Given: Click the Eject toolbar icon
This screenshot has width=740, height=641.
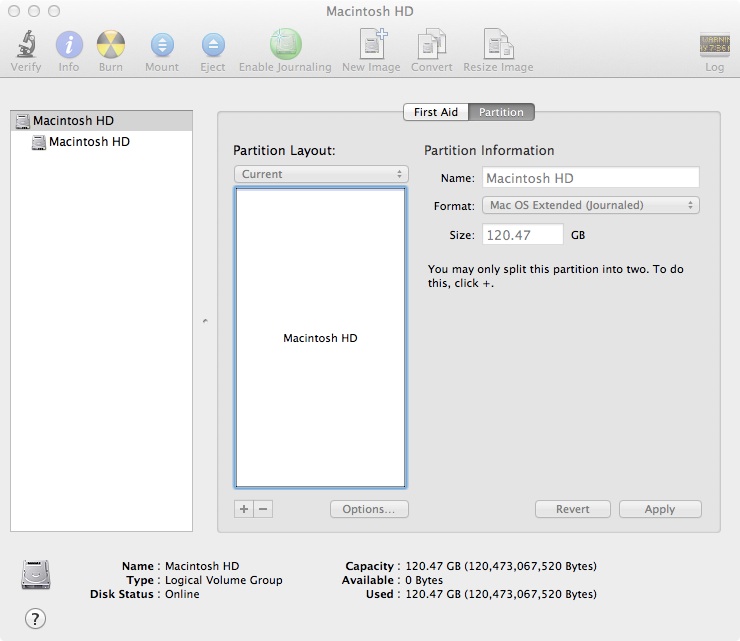Looking at the screenshot, I should click(213, 45).
